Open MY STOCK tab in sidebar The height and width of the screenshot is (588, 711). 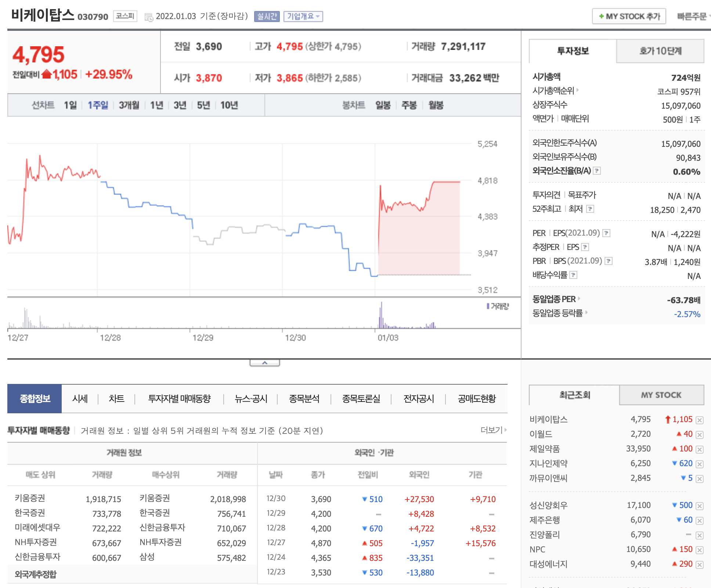point(661,395)
